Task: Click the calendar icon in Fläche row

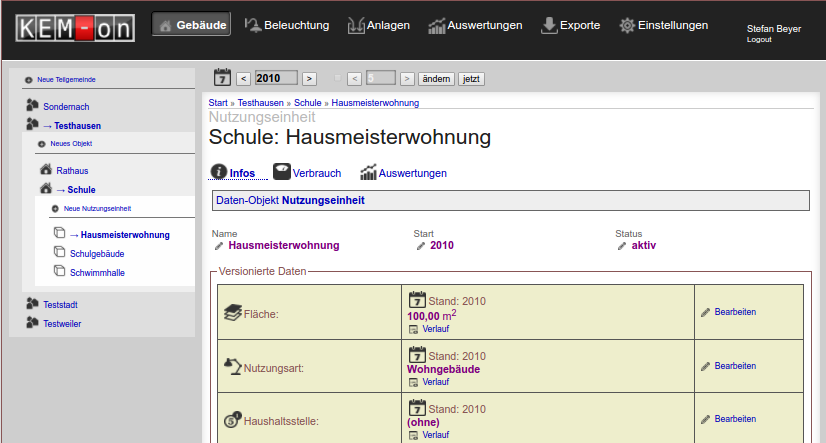Action: click(x=417, y=300)
